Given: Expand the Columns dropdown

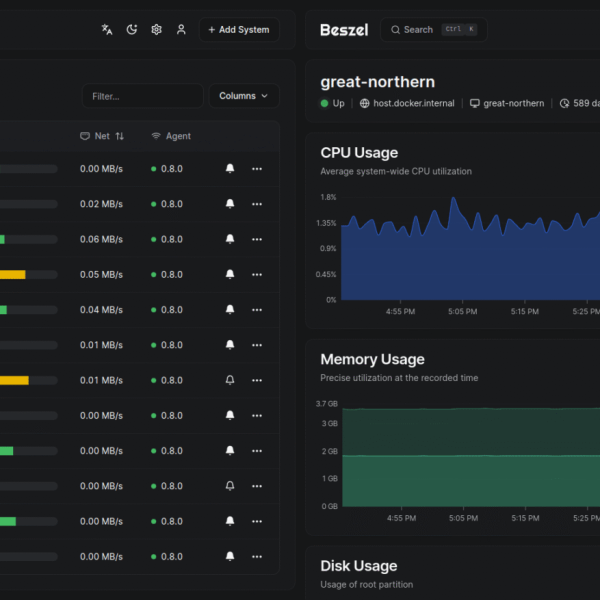Looking at the screenshot, I should tap(244, 96).
